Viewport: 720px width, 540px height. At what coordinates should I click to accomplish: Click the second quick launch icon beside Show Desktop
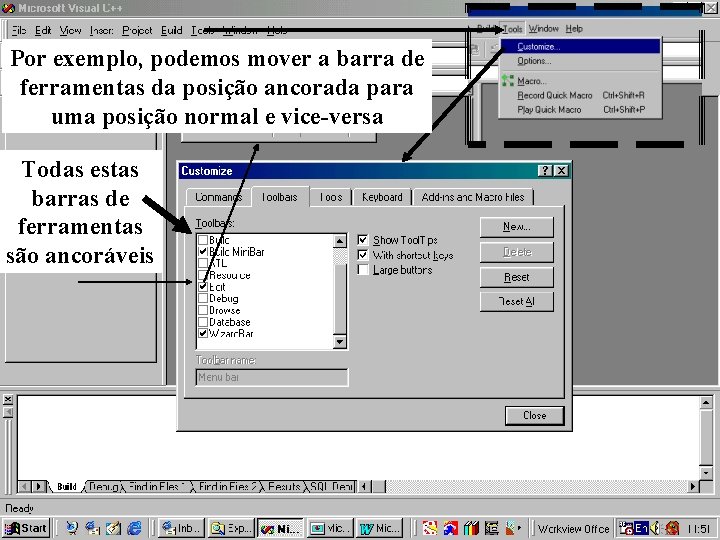tap(93, 528)
